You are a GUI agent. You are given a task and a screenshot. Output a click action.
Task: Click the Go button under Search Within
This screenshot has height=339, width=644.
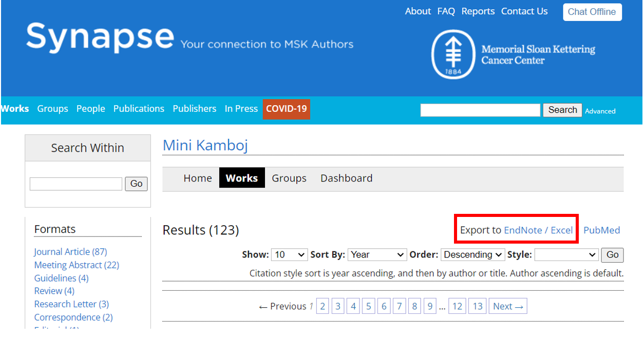click(136, 184)
